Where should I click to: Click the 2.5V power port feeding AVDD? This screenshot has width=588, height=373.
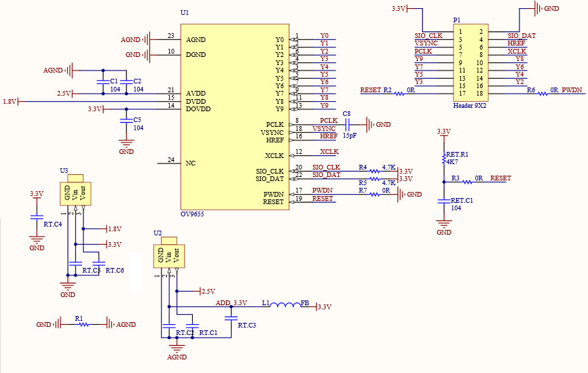click(x=67, y=94)
